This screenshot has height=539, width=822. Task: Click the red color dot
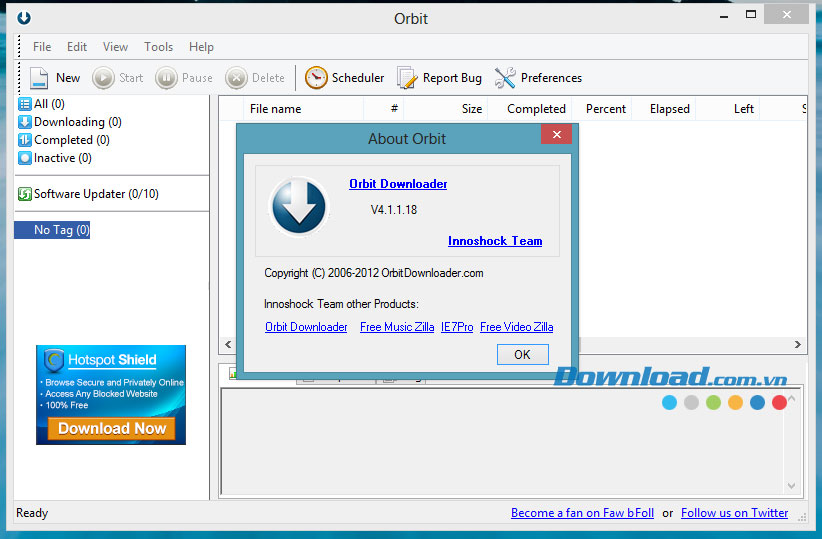coord(780,403)
